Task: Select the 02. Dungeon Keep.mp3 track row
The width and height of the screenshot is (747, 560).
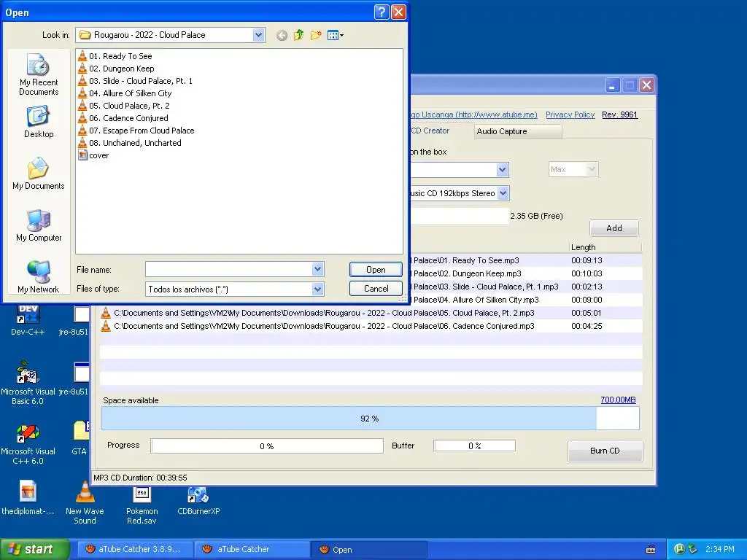Action: click(527, 274)
